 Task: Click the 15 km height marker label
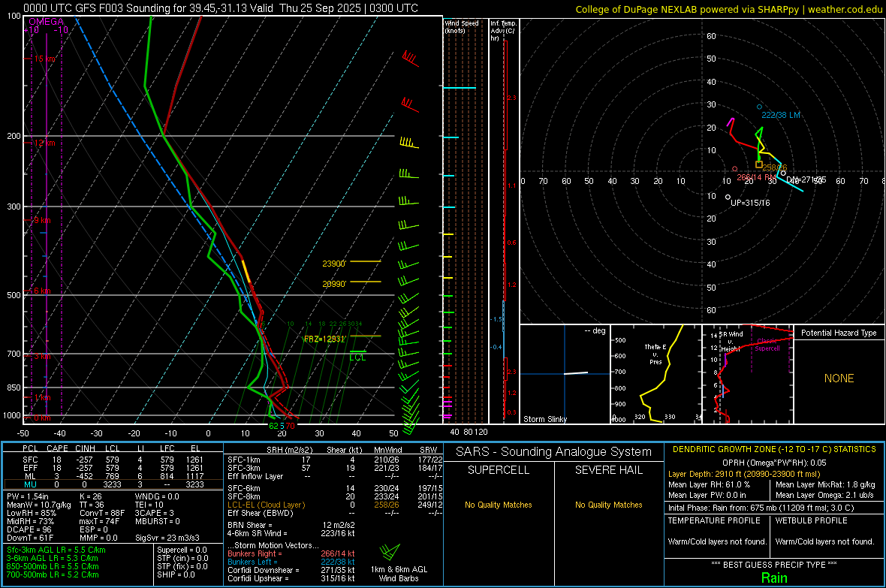click(44, 59)
